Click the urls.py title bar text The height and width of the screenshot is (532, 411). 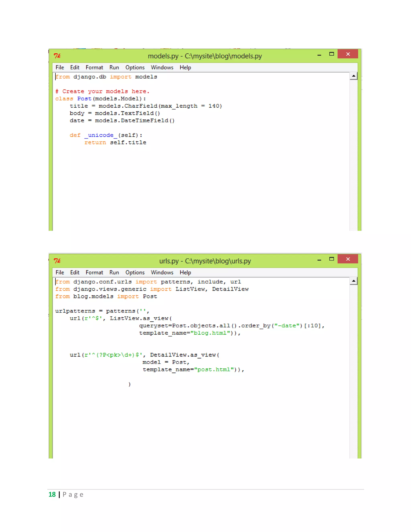[205, 261]
